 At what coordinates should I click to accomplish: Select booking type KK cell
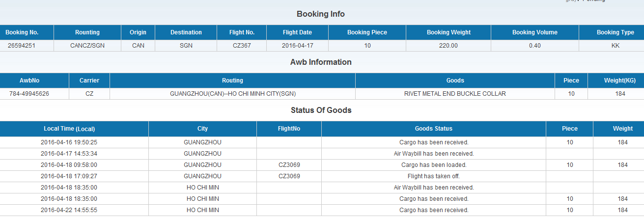[x=615, y=45]
